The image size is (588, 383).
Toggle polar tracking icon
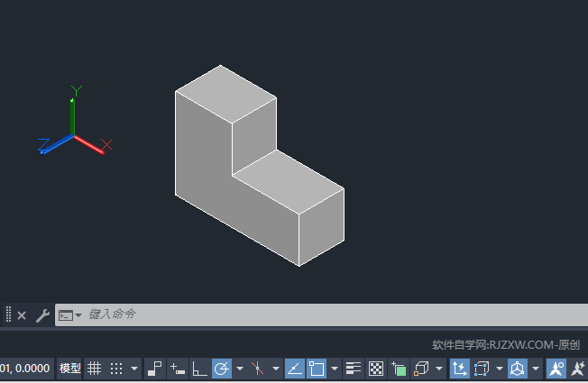(x=222, y=369)
